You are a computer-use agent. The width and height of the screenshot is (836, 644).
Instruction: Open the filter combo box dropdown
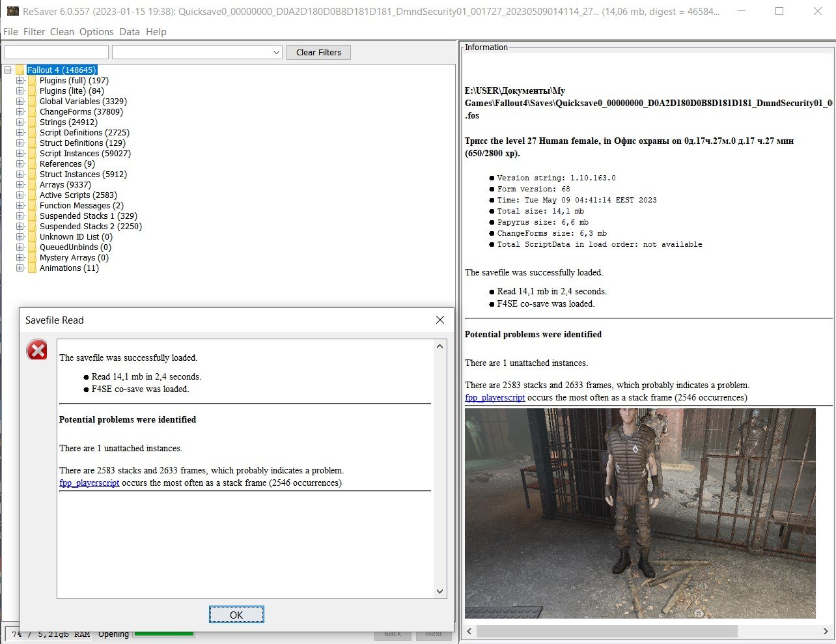276,53
